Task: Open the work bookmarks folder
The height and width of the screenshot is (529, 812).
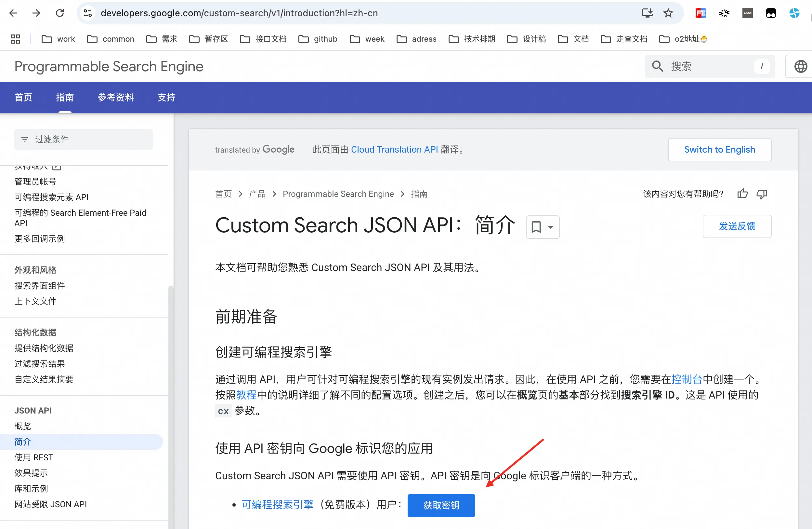Action: point(58,39)
